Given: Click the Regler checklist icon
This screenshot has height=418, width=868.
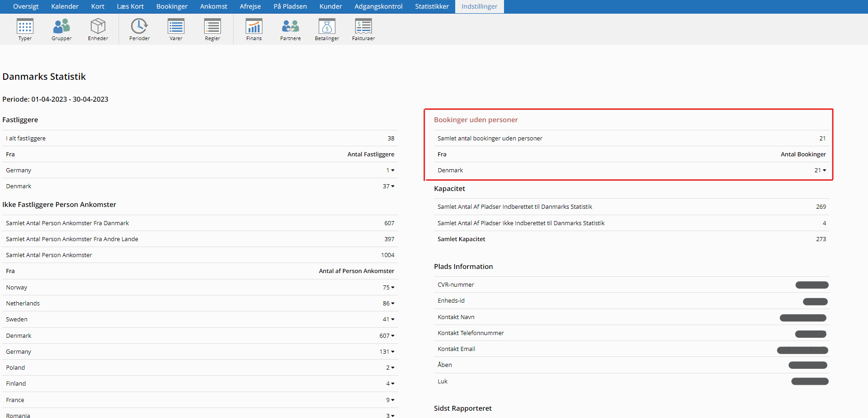Looking at the screenshot, I should 213,26.
